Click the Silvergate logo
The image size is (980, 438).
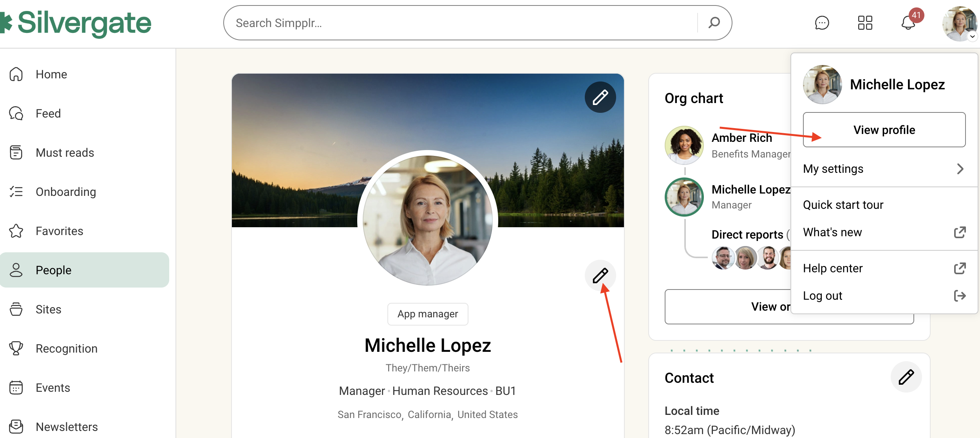click(76, 23)
